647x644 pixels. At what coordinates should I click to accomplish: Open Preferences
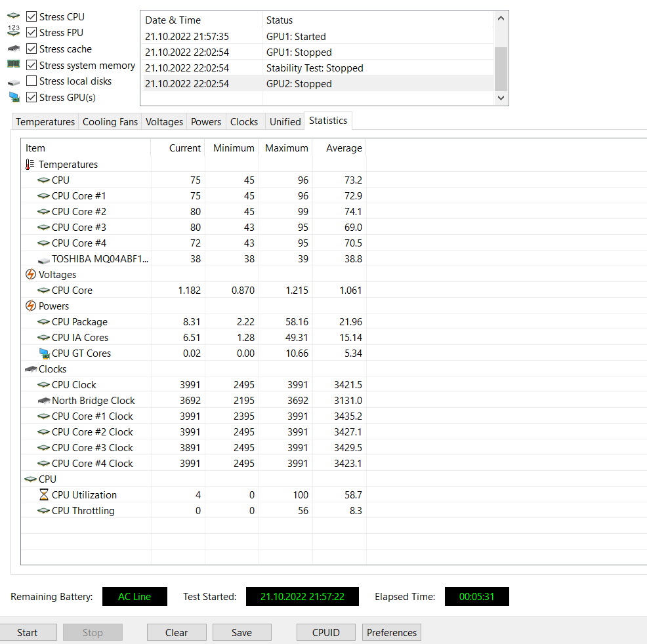(x=391, y=632)
